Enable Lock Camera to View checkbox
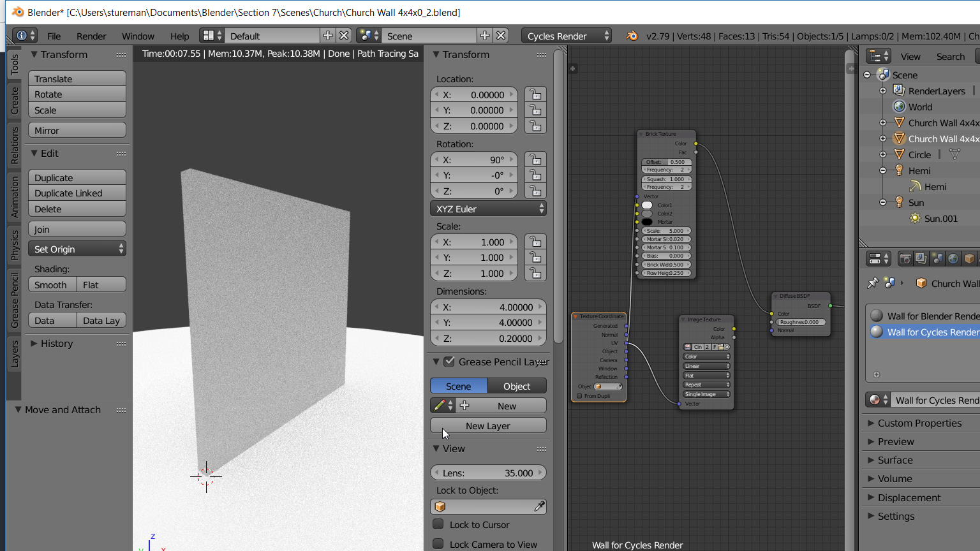Screen dimensions: 980x551 [438, 544]
